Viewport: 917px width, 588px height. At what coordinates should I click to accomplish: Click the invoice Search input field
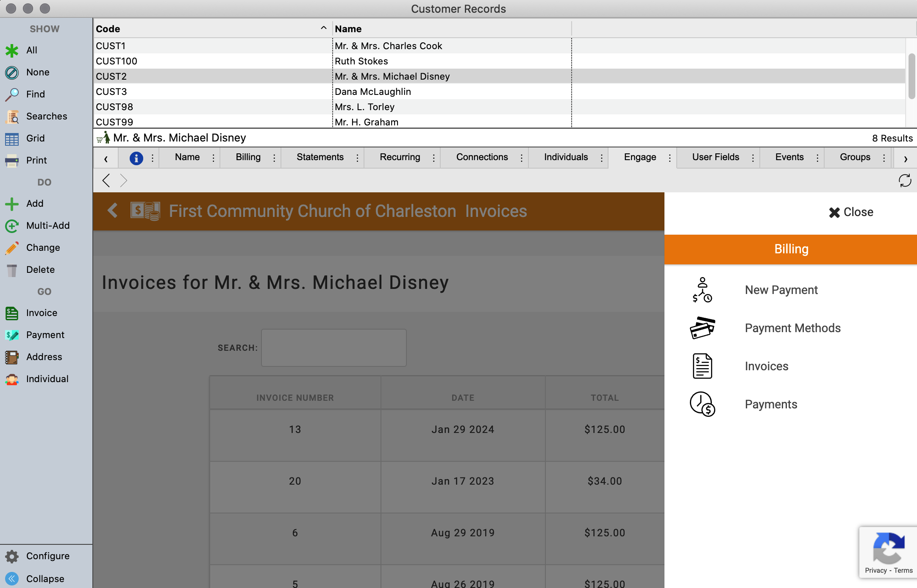click(x=333, y=348)
